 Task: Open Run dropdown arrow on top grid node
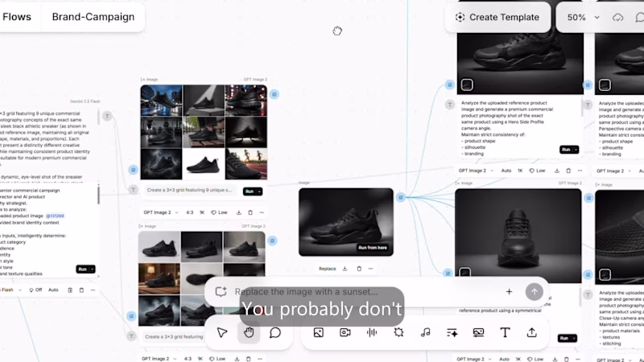(x=259, y=191)
